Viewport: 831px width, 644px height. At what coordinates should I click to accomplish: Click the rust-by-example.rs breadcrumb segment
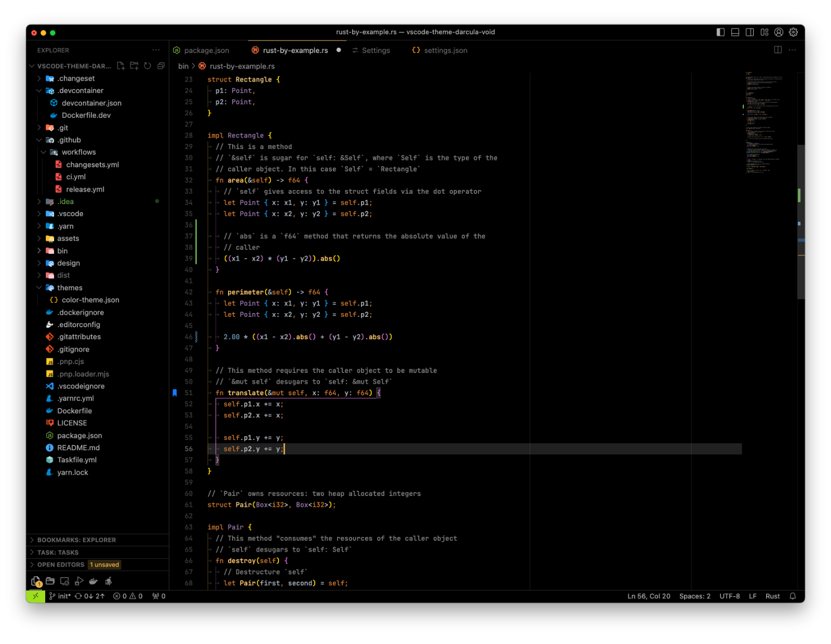pos(242,66)
